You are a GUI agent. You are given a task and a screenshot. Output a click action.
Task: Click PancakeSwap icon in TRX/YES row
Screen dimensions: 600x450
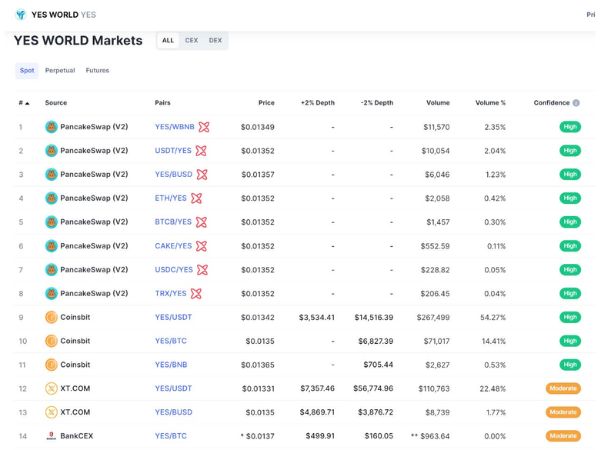tap(51, 293)
